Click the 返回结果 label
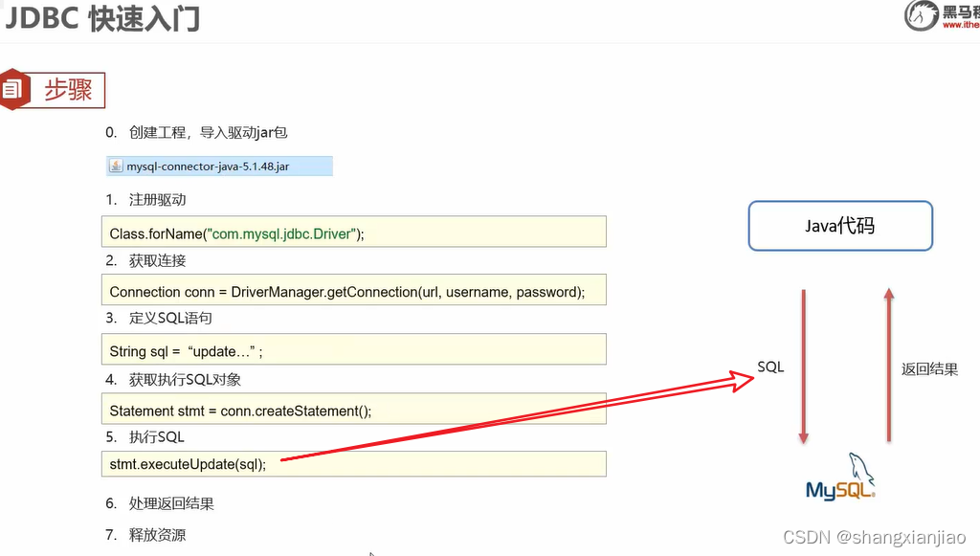 pyautogui.click(x=929, y=369)
